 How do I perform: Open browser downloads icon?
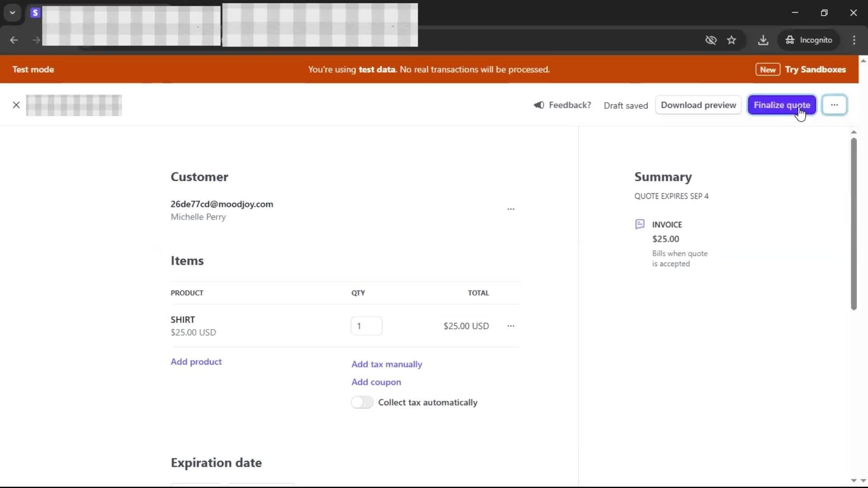tap(763, 40)
